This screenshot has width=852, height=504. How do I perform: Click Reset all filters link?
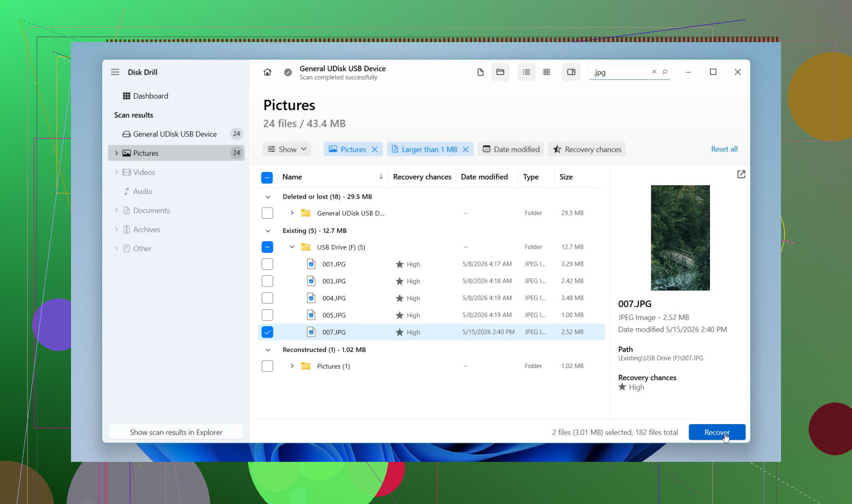point(724,149)
